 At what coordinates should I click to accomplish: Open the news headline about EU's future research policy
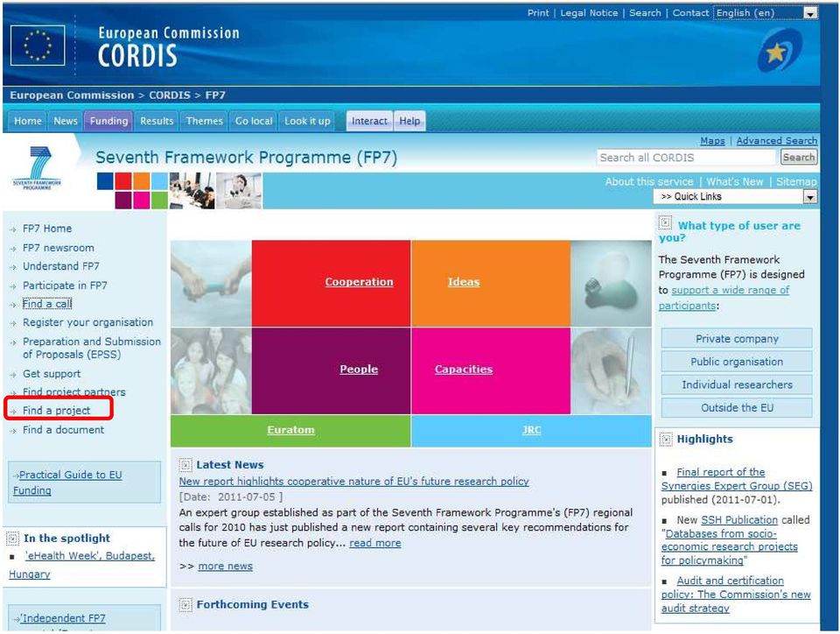click(353, 482)
